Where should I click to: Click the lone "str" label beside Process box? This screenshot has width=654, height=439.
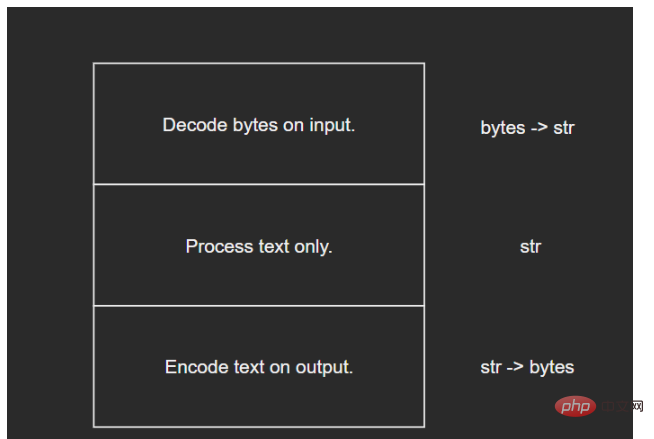click(530, 247)
